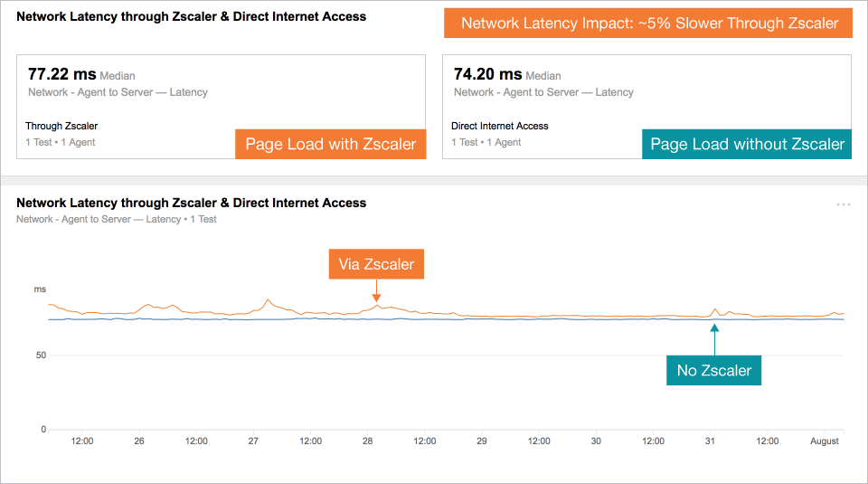Click the chart subtitle showing Latency • 1 Test
Screen dimensions: 868x484
pos(117,219)
